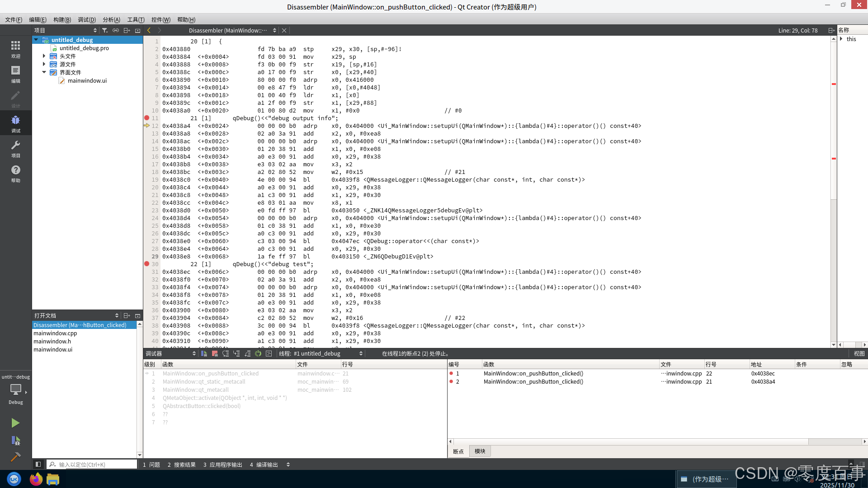
Task: Open the 构建(B) menu
Action: coord(62,19)
